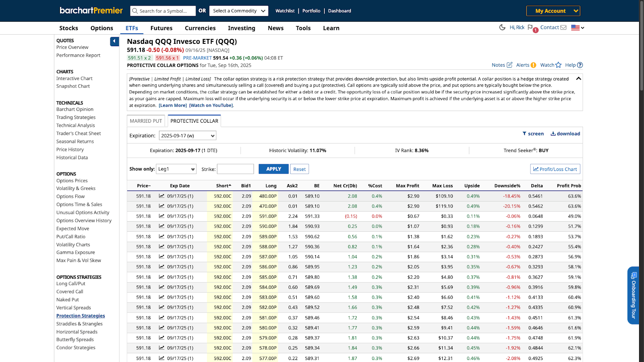Viewport: 644px width, 362px height.
Task: Switch to Married Put tab
Action: tap(146, 121)
